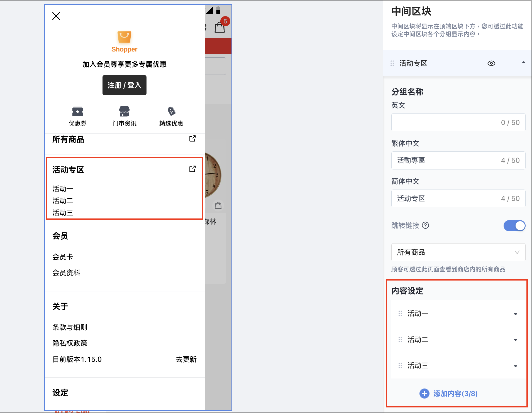This screenshot has height=413, width=532.
Task: Select the 会员 section heading
Action: coord(60,236)
